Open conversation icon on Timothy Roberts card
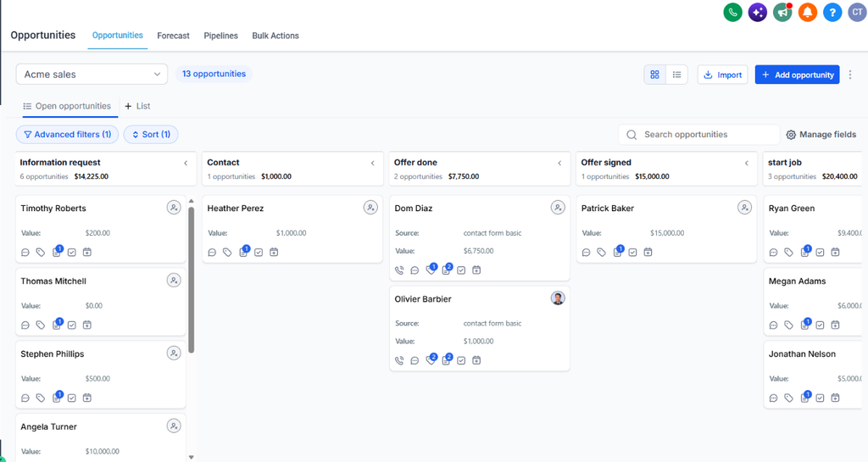This screenshot has width=868, height=462. pos(25,253)
